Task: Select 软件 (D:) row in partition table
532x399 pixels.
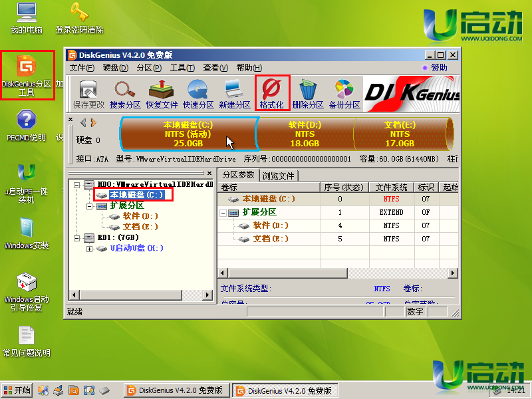Action: [338, 226]
